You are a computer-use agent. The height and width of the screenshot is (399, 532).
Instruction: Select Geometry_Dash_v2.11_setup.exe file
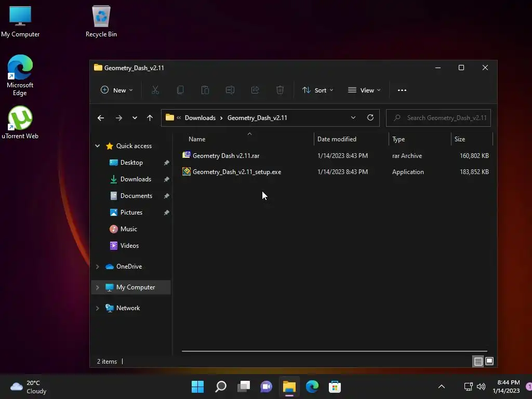(x=237, y=172)
